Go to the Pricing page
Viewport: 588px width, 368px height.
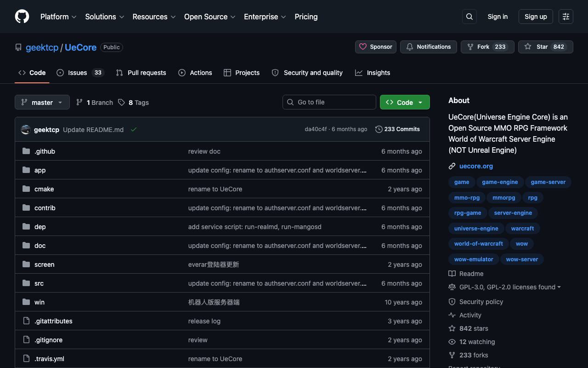point(306,17)
